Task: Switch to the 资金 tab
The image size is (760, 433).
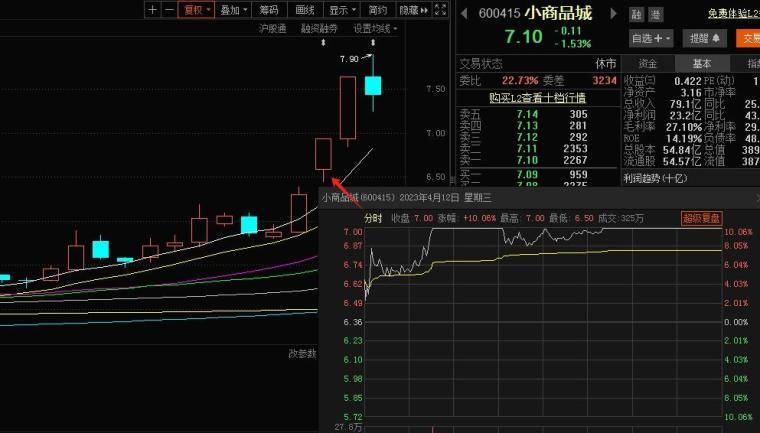Action: 648,64
